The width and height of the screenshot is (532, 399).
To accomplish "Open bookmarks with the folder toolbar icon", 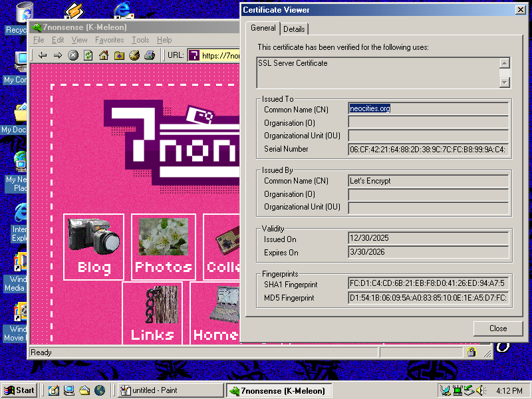I will pos(118,55).
